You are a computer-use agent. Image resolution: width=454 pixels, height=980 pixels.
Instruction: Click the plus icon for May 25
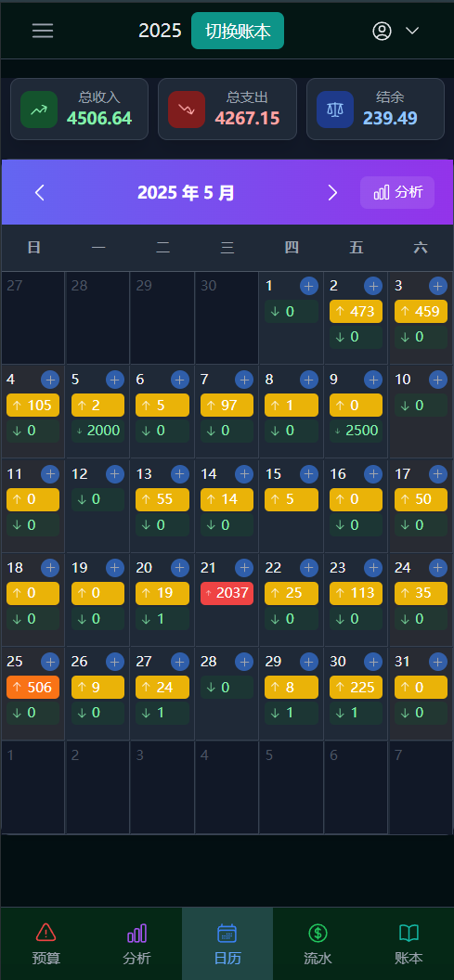click(50, 662)
